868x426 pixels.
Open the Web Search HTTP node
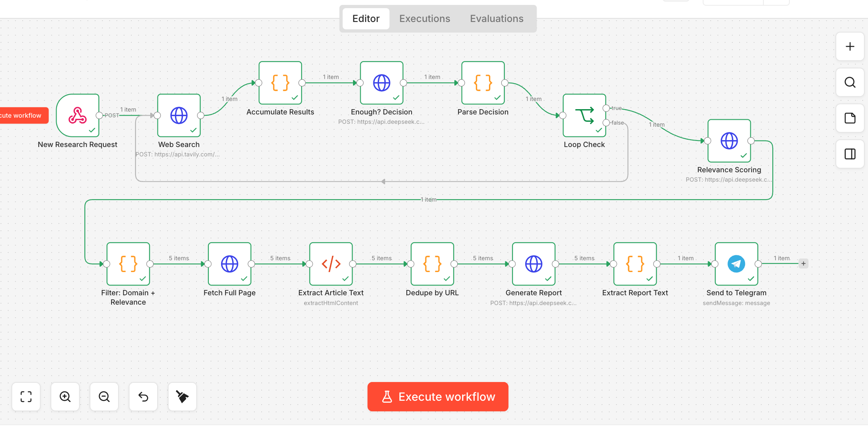click(179, 115)
